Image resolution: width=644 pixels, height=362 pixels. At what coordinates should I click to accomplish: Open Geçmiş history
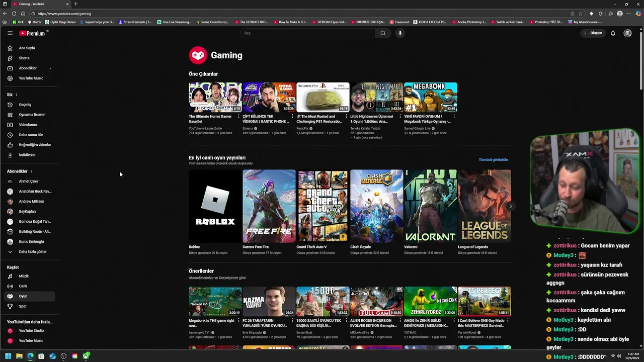click(x=29, y=105)
